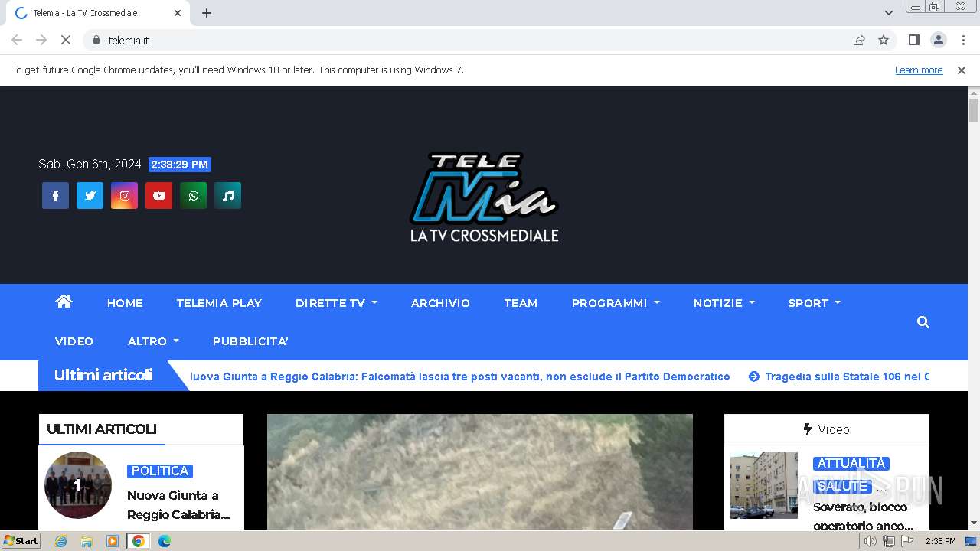Click the WhatsApp contact icon
The width and height of the screenshot is (980, 551).
click(193, 196)
